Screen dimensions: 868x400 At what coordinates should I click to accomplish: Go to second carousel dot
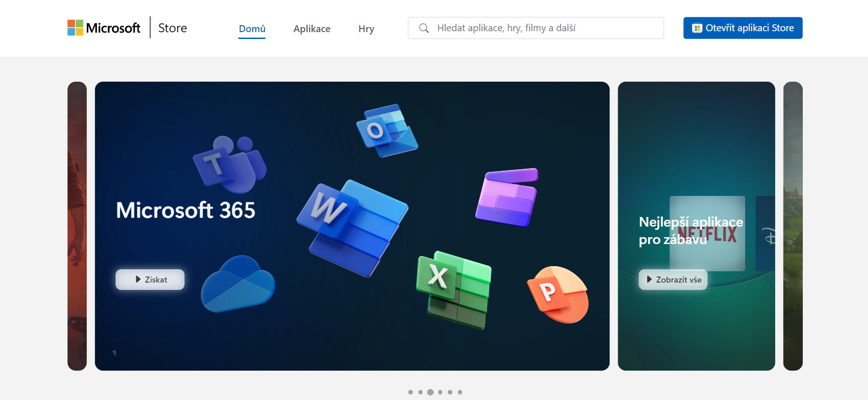(x=420, y=392)
